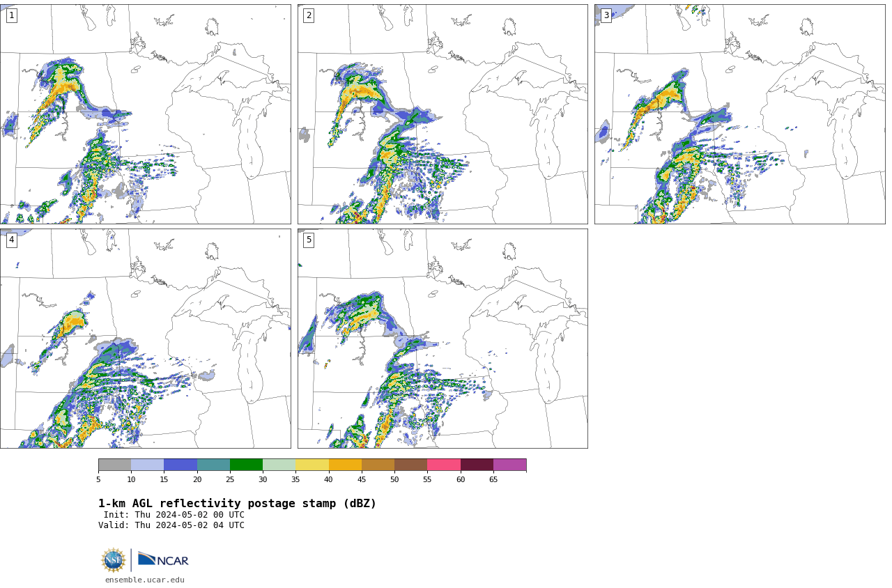
Task: Click the blue 15-20 dBZ swatch
Action: click(x=180, y=465)
